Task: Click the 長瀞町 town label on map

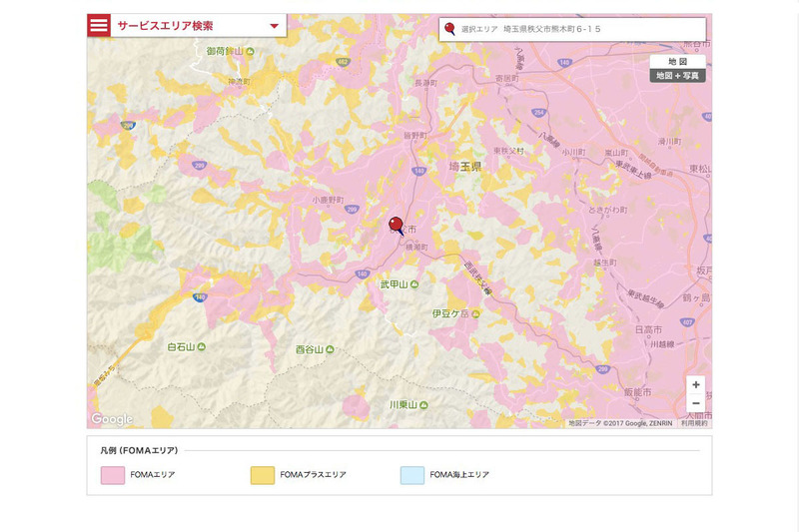Action: (x=426, y=83)
